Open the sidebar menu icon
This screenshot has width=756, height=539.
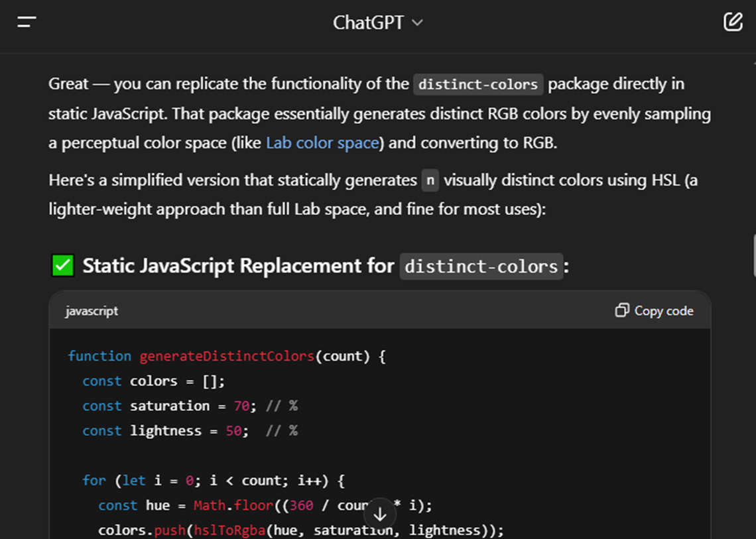(27, 22)
